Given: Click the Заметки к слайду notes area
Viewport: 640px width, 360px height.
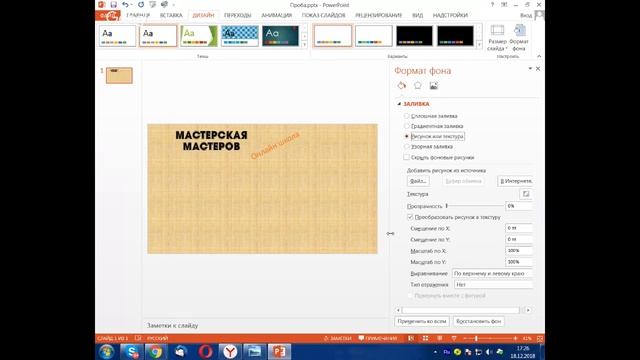Looking at the screenshot, I should [265, 325].
